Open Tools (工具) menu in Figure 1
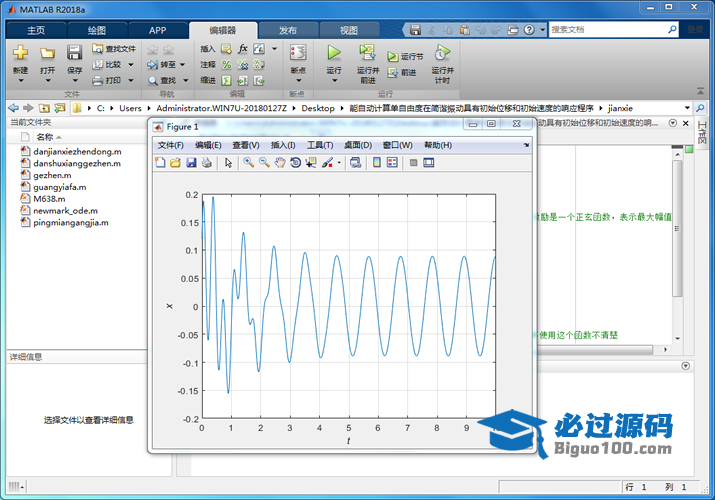The height and width of the screenshot is (500, 715). click(320, 145)
